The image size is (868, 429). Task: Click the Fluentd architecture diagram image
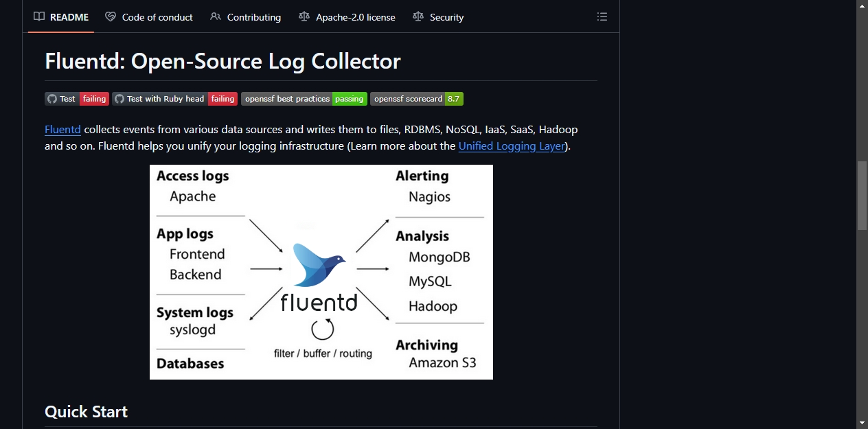(x=321, y=272)
